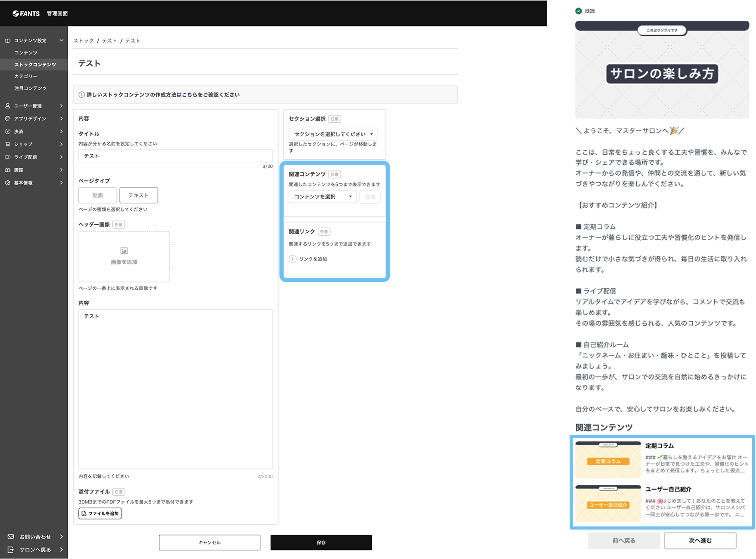Click the サロンへ戻る exit icon
Image resolution: width=756 pixels, height=559 pixels.
[11, 549]
